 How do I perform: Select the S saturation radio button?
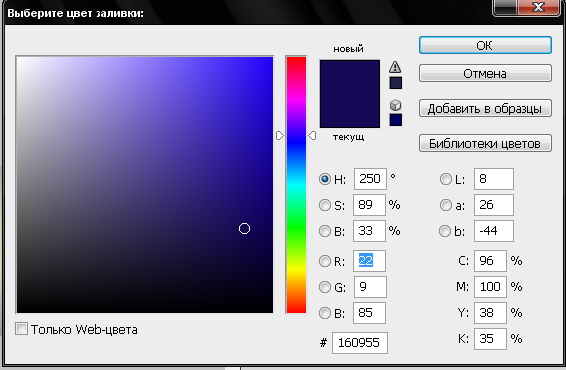[x=325, y=205]
